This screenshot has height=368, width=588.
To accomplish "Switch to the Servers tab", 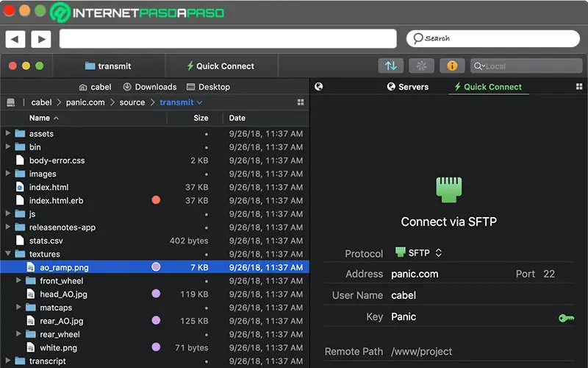I will point(408,87).
